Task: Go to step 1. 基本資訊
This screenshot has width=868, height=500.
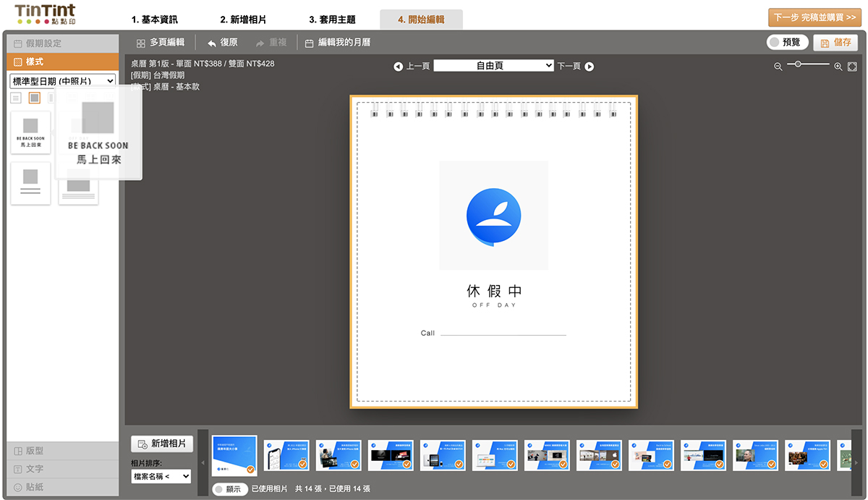Action: [155, 20]
